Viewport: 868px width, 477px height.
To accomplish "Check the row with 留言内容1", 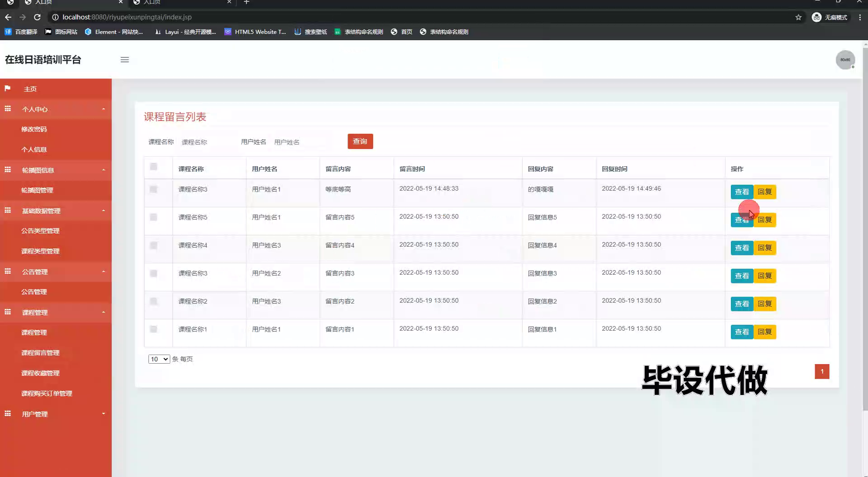I will pyautogui.click(x=154, y=329).
